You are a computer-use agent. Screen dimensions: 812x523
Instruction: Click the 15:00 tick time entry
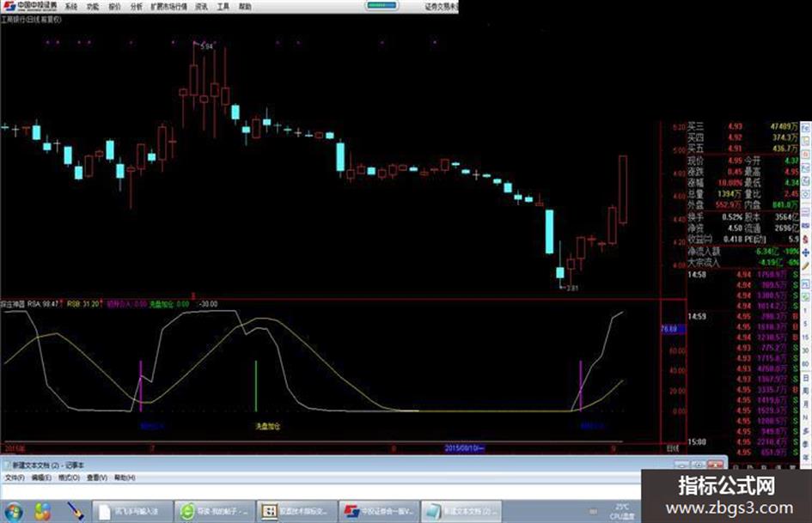click(x=697, y=442)
